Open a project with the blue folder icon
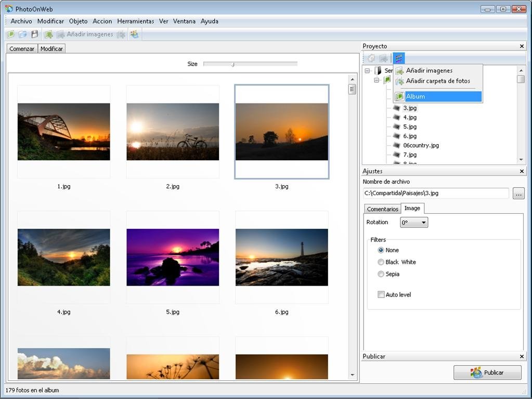 (23, 34)
